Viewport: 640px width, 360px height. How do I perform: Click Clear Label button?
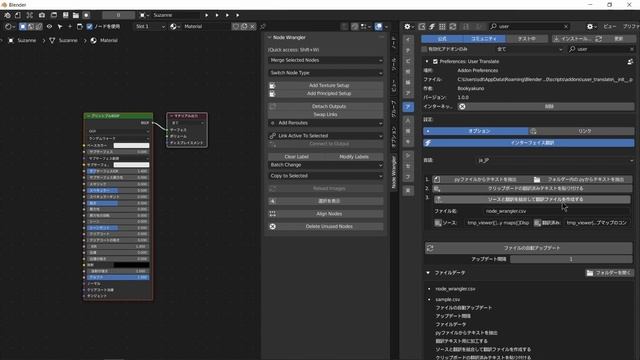(x=296, y=157)
